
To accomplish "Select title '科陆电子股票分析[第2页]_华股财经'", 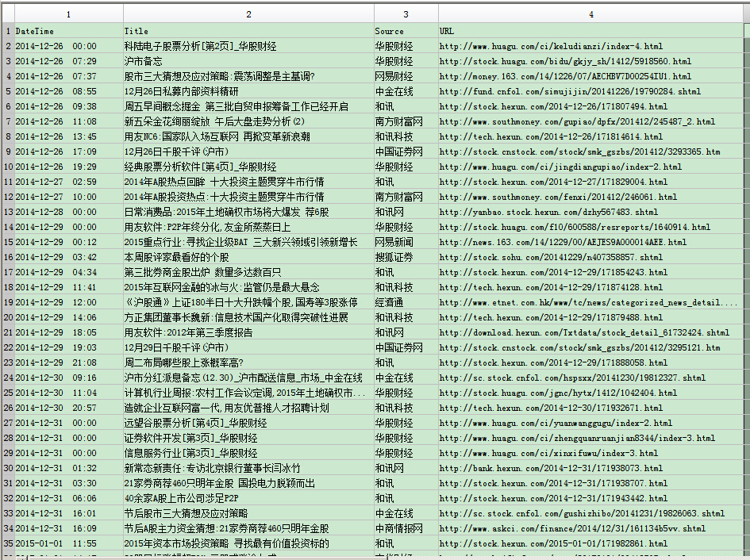I will pyautogui.click(x=248, y=46).
